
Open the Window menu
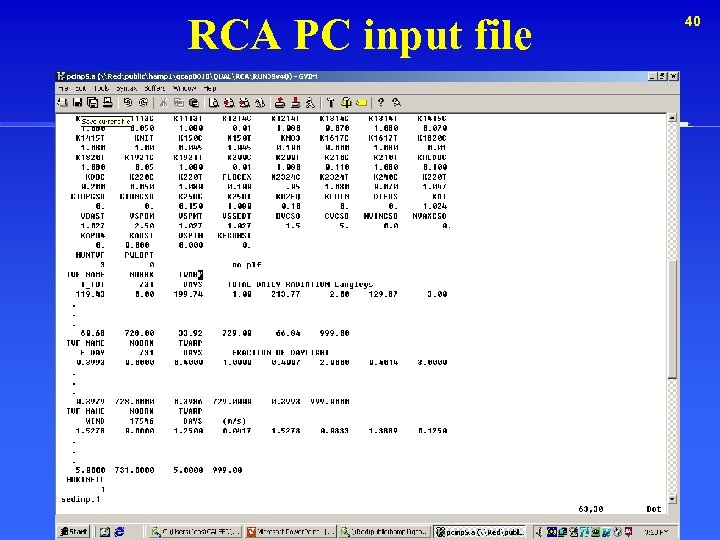(185, 88)
